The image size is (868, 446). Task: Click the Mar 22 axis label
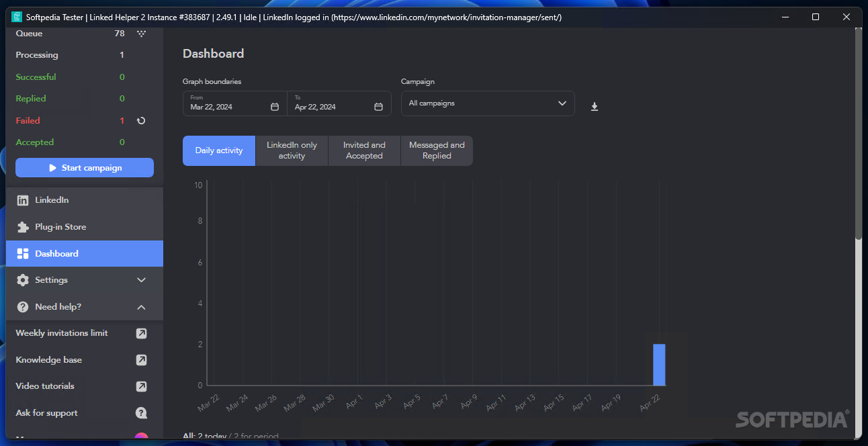(209, 403)
